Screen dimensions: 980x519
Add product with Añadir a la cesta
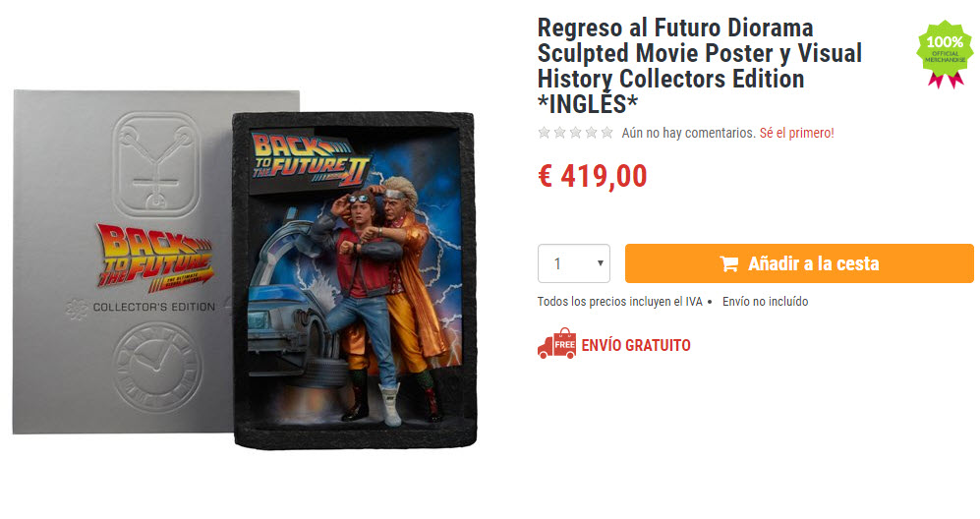pos(799,263)
